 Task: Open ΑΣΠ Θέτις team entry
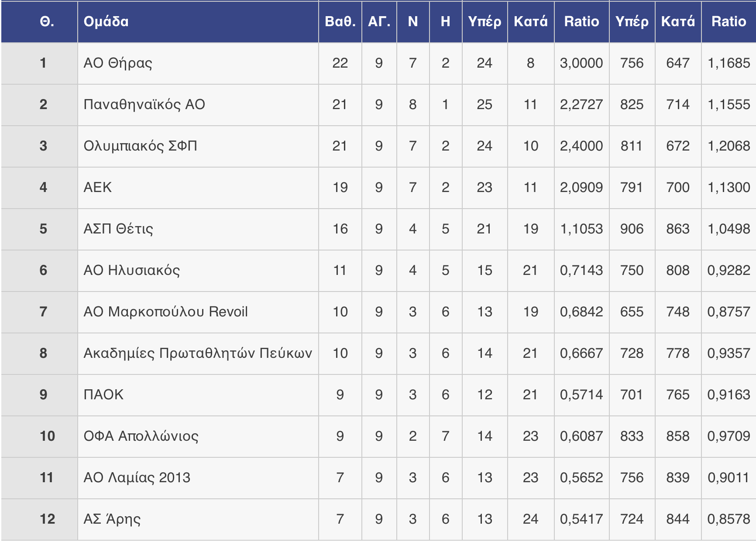coord(118,229)
